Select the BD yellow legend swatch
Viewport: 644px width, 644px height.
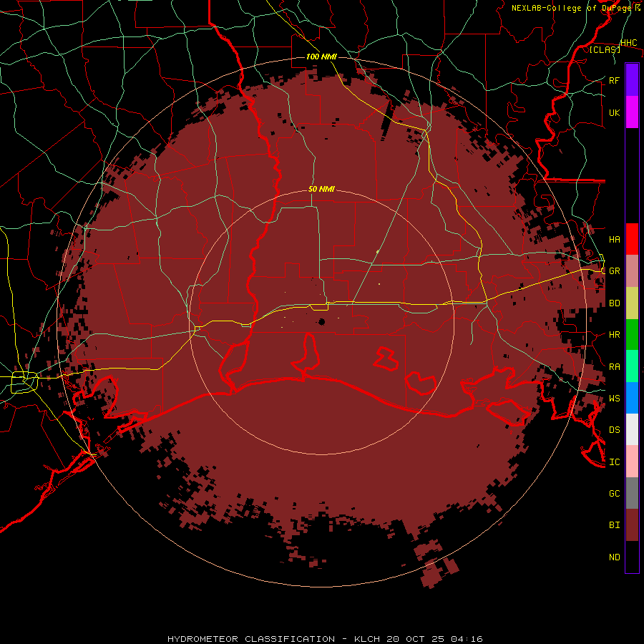[x=632, y=303]
